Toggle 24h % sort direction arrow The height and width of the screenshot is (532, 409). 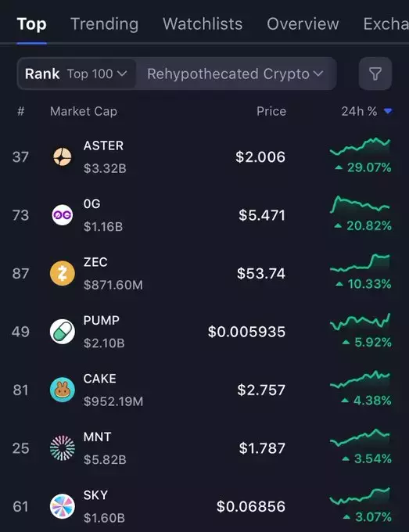coord(388,111)
